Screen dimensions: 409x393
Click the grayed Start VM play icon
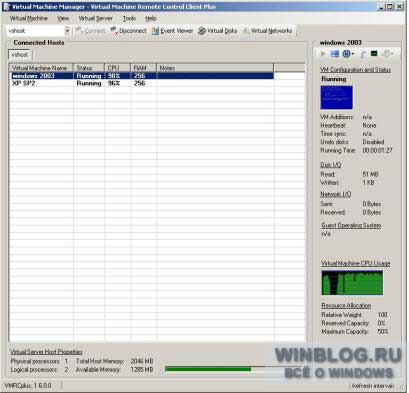pyautogui.click(x=323, y=54)
